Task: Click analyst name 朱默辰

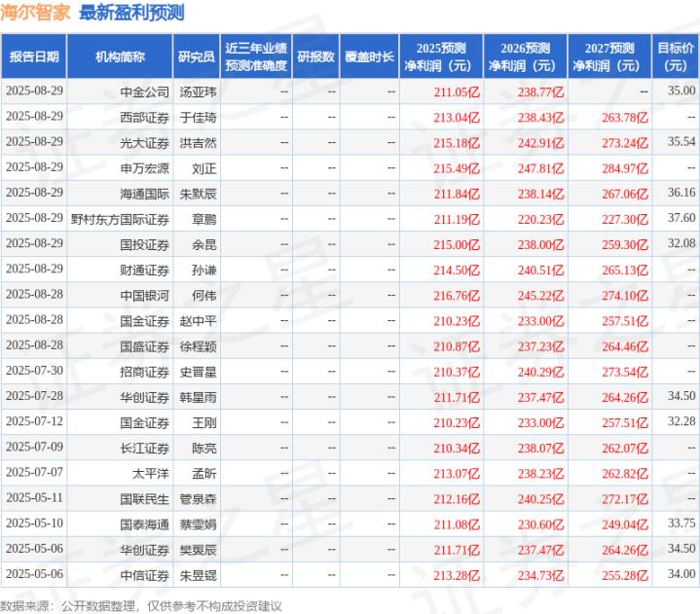Action: [x=199, y=194]
